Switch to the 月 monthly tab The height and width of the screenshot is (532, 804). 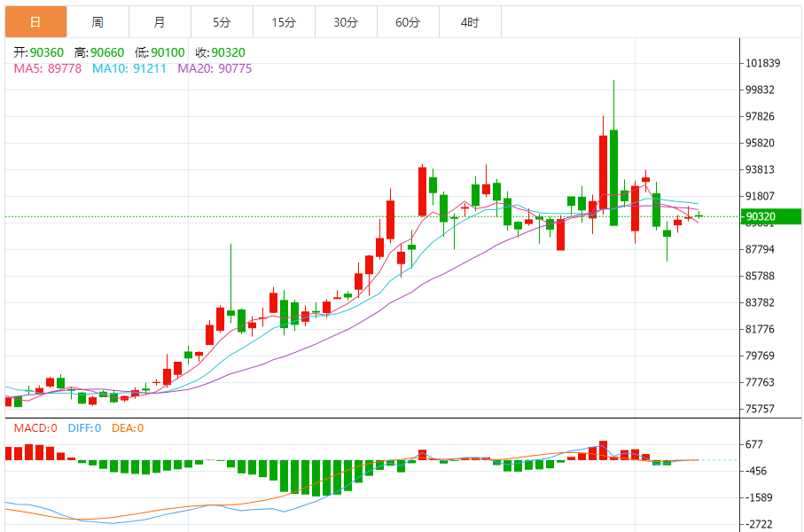[x=160, y=22]
